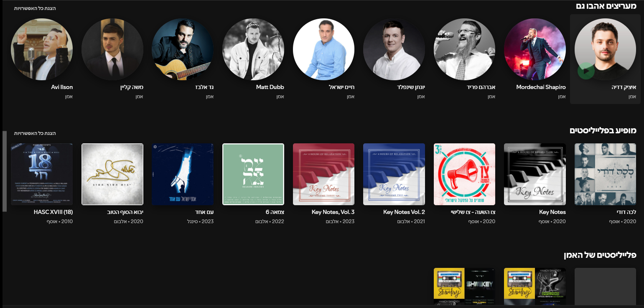The width and height of the screenshot is (644, 308).
Task: Open the Avi Ilson artist image
Action: [42, 49]
